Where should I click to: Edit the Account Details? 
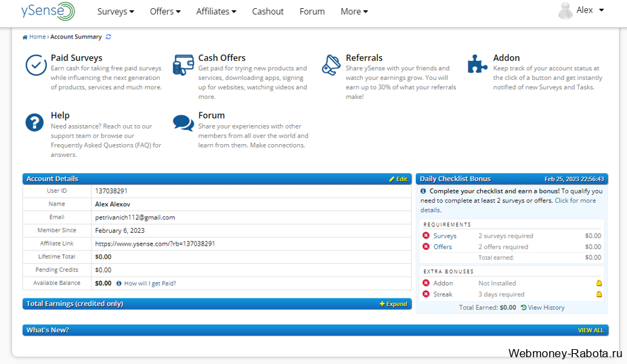pyautogui.click(x=398, y=179)
